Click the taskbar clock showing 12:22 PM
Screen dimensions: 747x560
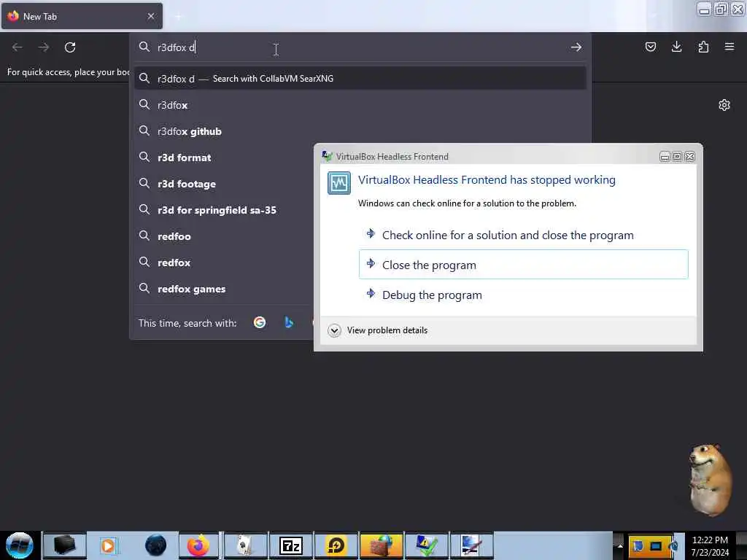(710, 545)
